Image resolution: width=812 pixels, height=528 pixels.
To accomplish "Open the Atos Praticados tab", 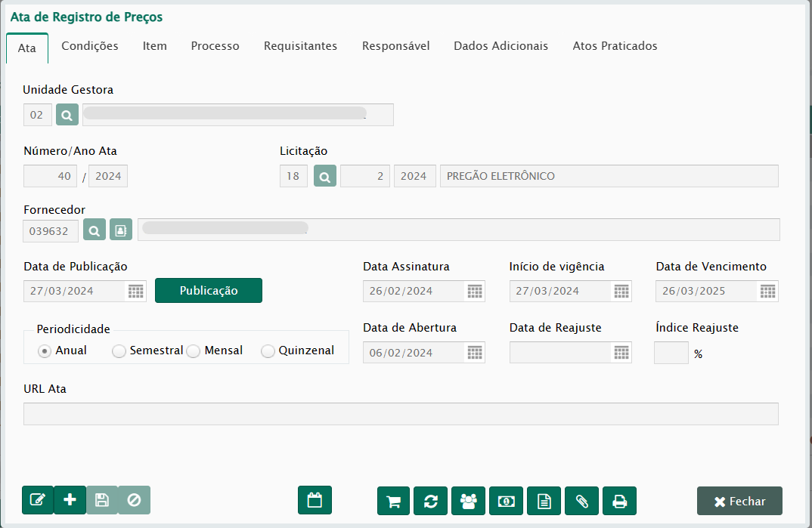I will 615,46.
